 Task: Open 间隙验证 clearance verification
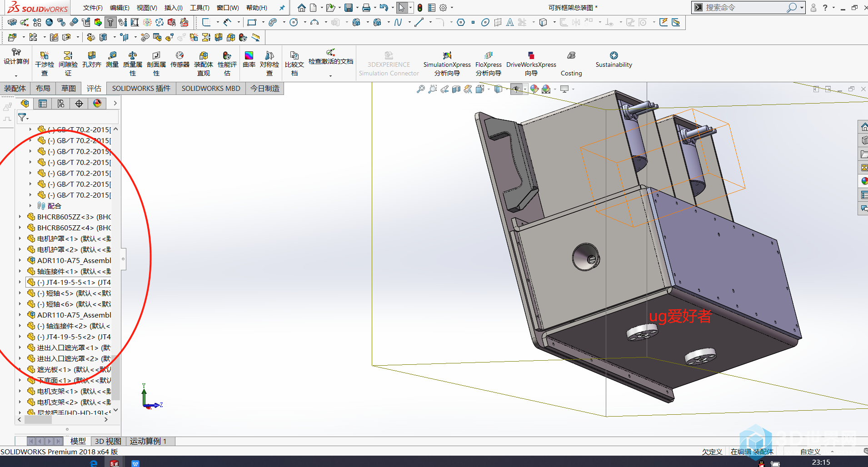tap(68, 64)
